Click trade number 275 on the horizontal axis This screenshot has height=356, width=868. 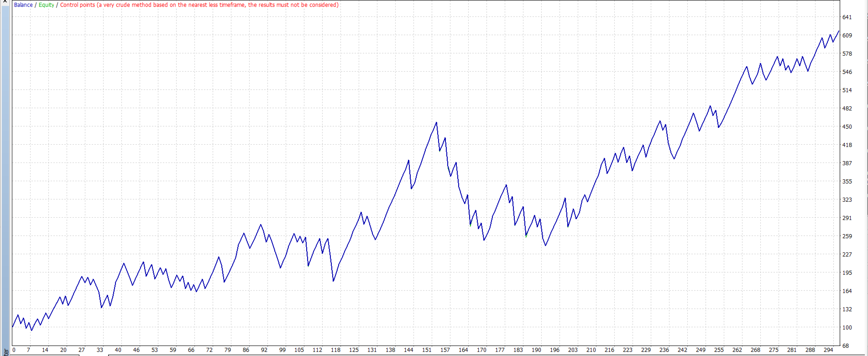point(774,350)
